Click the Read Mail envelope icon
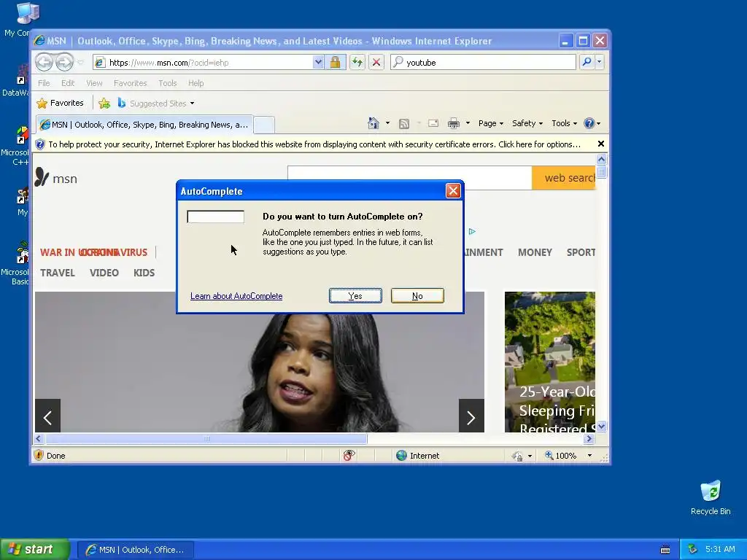The image size is (747, 560). [433, 123]
